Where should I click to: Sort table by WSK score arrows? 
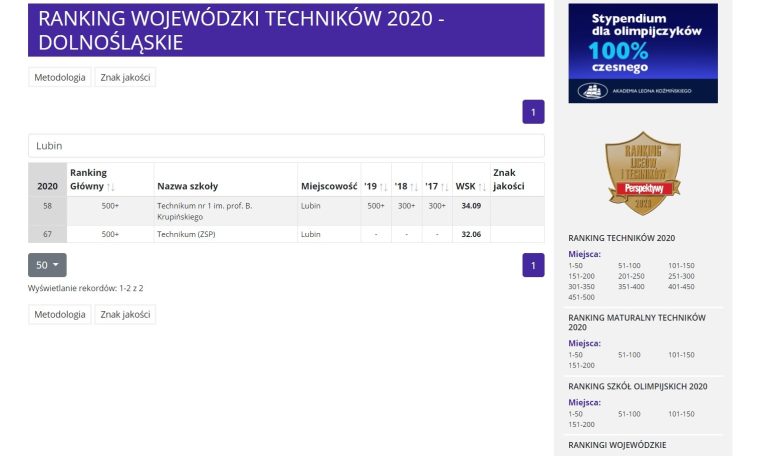(x=482, y=186)
